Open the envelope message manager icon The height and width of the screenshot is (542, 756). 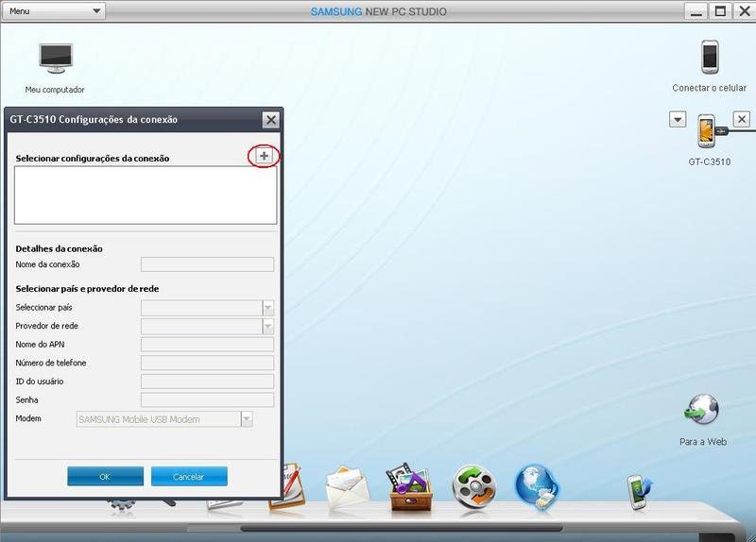click(348, 487)
